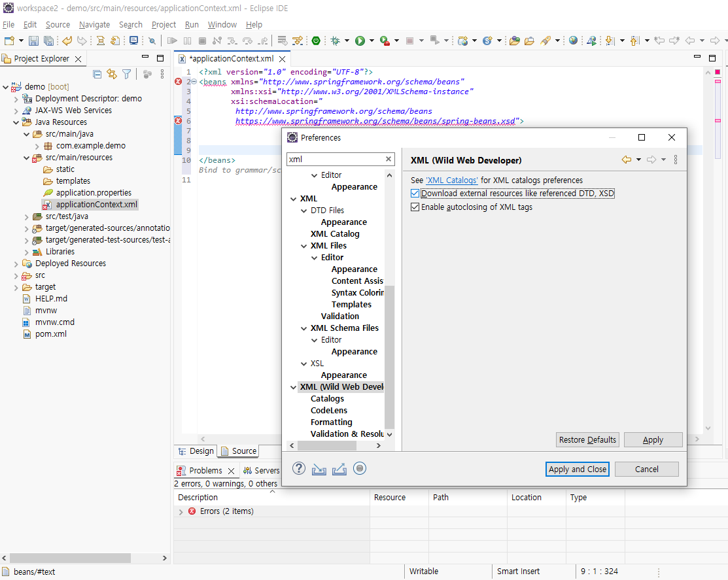Click the New wizard toolbar icon

pos(9,41)
